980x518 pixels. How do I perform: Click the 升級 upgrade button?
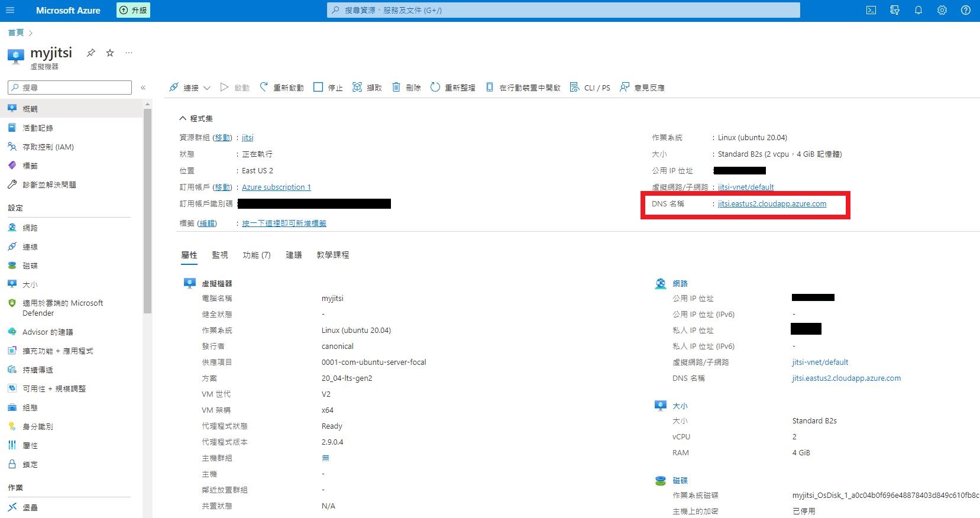(134, 10)
